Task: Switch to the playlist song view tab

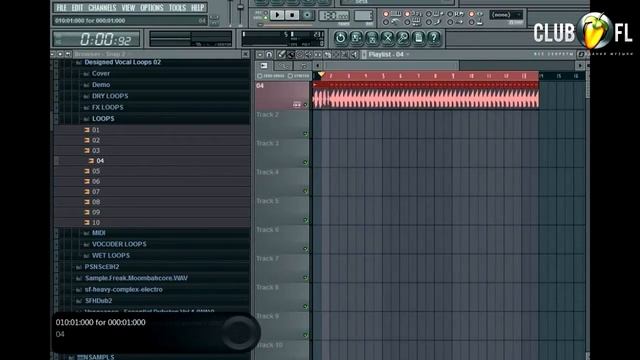Action: (264, 65)
